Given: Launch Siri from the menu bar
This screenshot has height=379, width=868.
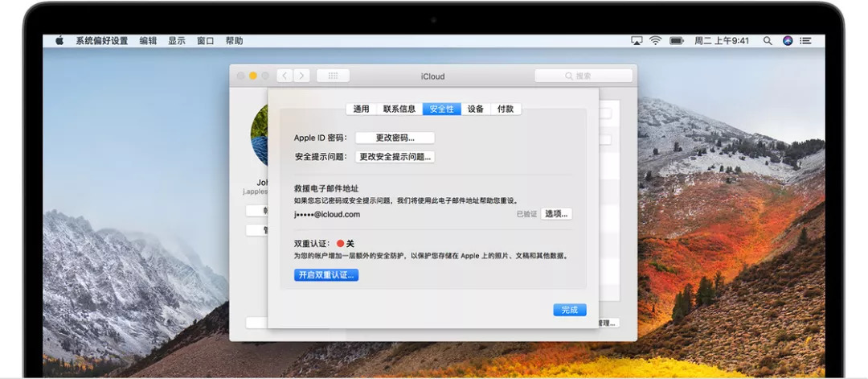Looking at the screenshot, I should tap(788, 41).
